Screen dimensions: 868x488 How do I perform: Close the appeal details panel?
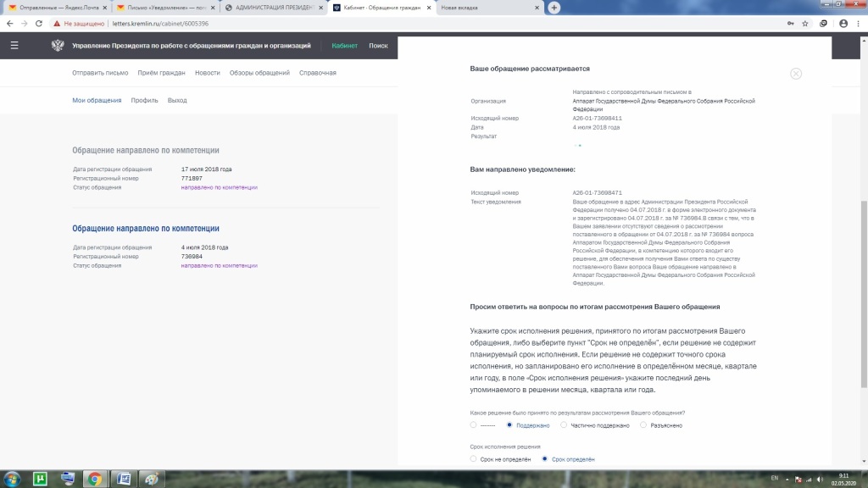click(x=795, y=74)
